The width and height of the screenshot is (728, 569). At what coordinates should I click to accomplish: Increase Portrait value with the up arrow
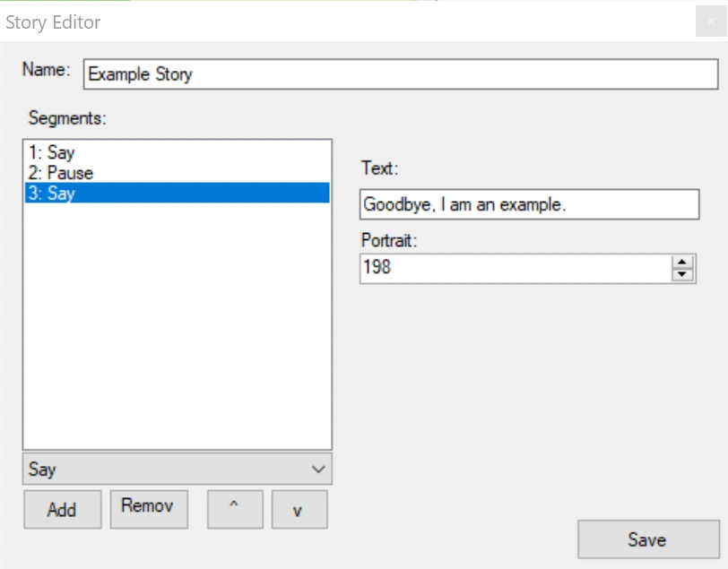pos(683,262)
